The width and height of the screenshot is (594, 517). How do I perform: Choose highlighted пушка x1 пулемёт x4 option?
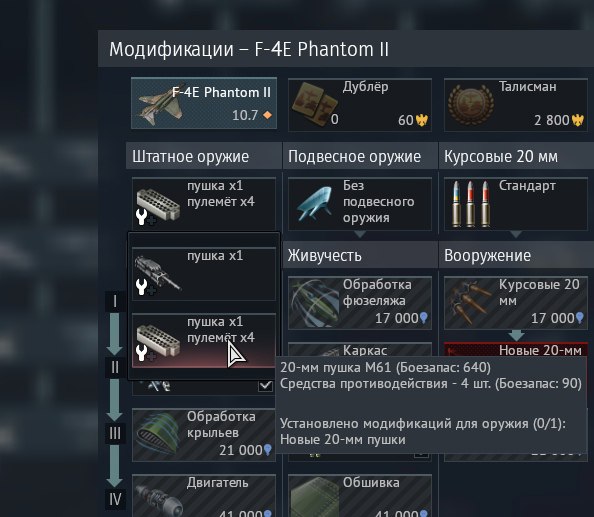tap(204, 340)
